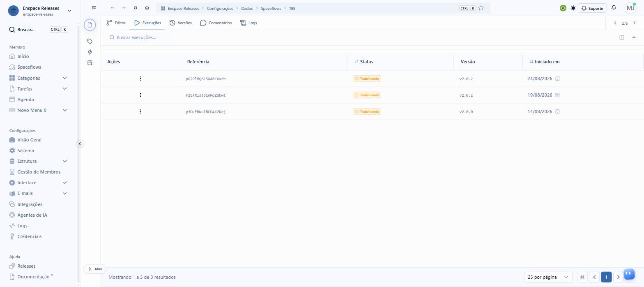Go to first page of results
The height and width of the screenshot is (287, 644).
click(x=582, y=277)
